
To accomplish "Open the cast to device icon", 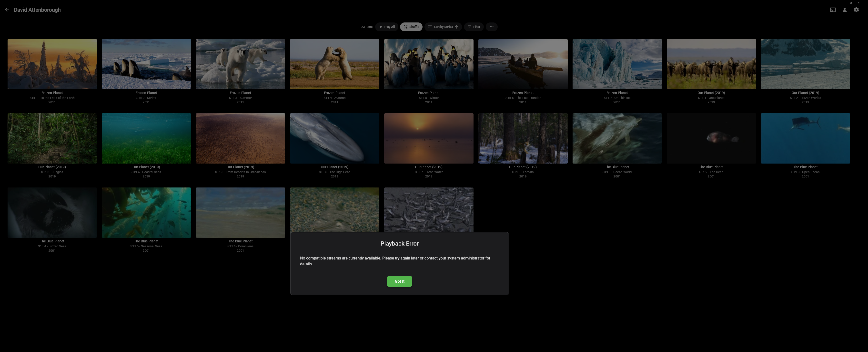I will coord(833,10).
